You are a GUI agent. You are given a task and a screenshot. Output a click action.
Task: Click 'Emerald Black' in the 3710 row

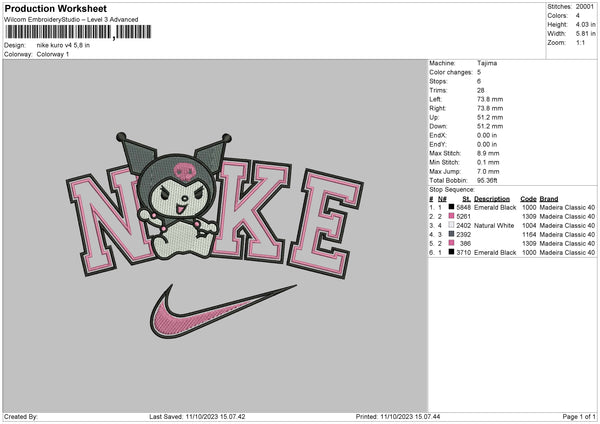coord(495,253)
